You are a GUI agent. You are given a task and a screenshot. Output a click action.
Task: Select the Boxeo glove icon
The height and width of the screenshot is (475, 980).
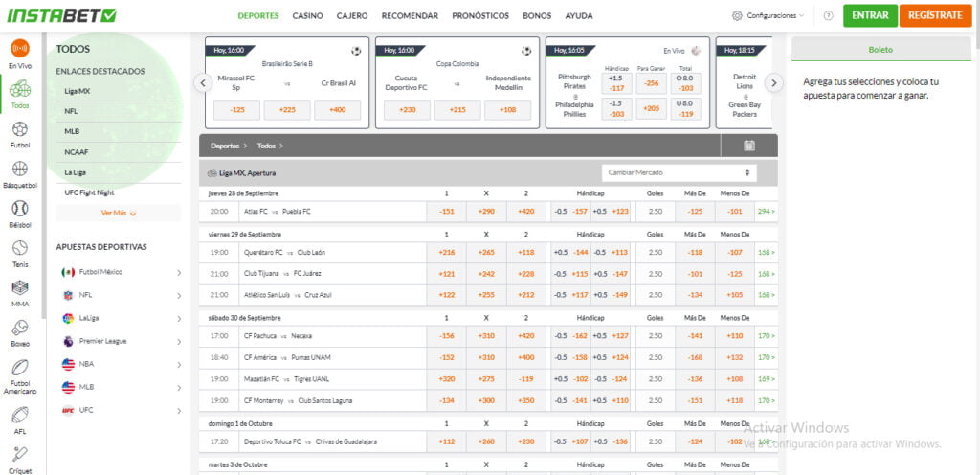[20, 328]
